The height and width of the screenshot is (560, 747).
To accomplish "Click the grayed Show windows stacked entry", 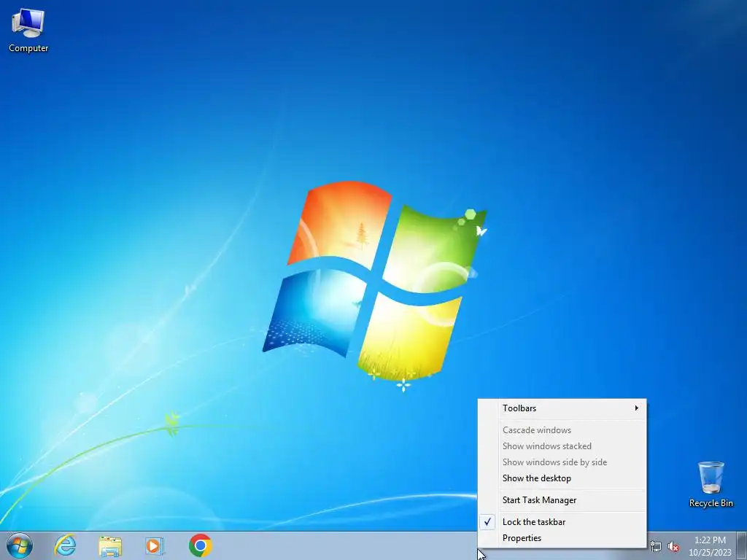I will (x=562, y=446).
